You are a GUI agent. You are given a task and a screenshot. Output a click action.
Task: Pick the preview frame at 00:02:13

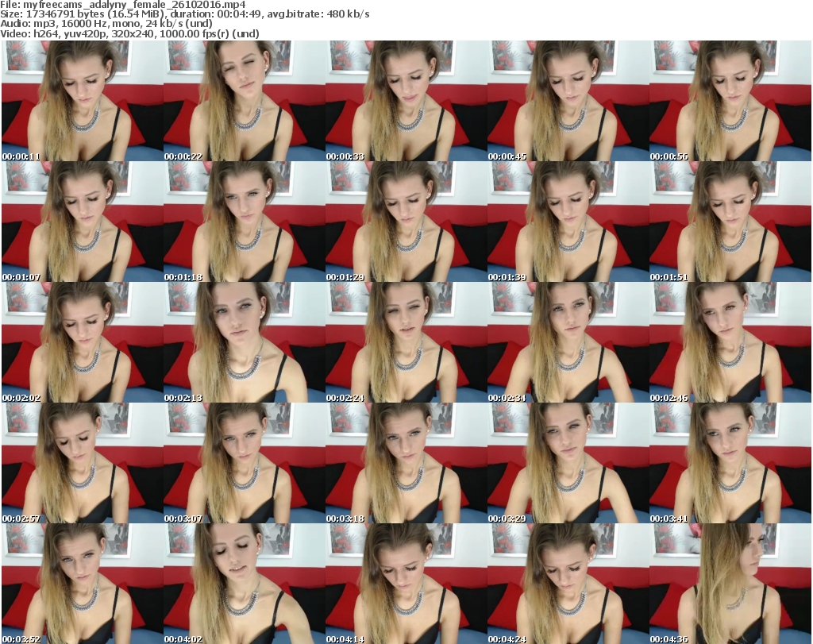coord(245,343)
